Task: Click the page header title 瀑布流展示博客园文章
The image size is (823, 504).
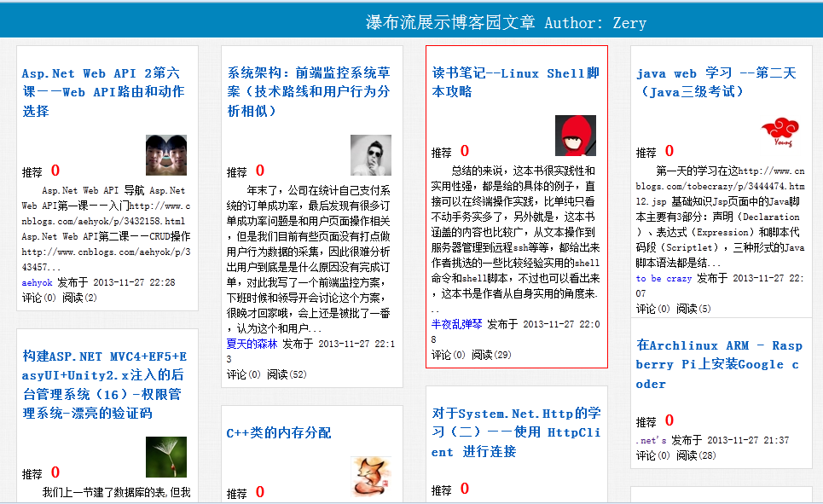Action: tap(450, 22)
